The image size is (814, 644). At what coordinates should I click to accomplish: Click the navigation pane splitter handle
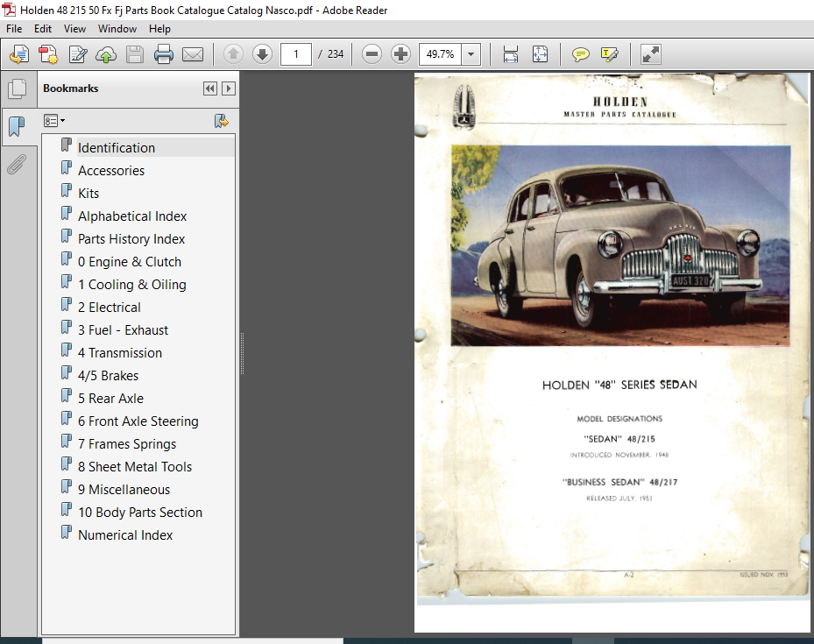coord(242,354)
